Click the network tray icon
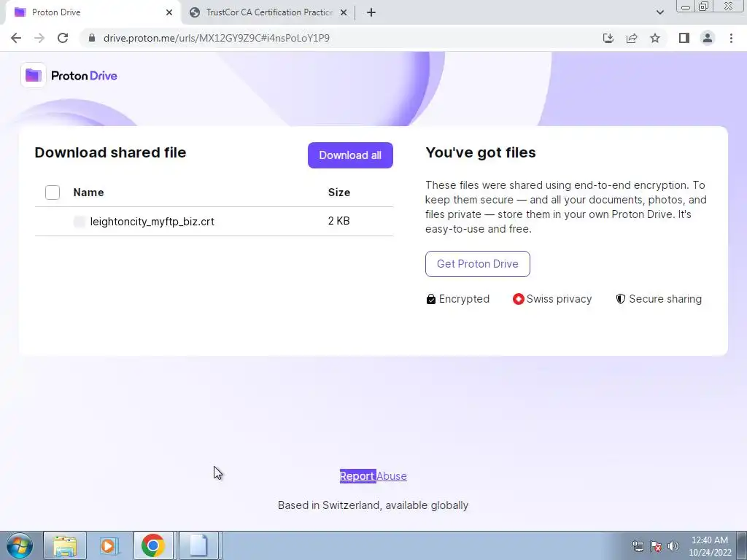This screenshot has height=560, width=747. [x=638, y=546]
